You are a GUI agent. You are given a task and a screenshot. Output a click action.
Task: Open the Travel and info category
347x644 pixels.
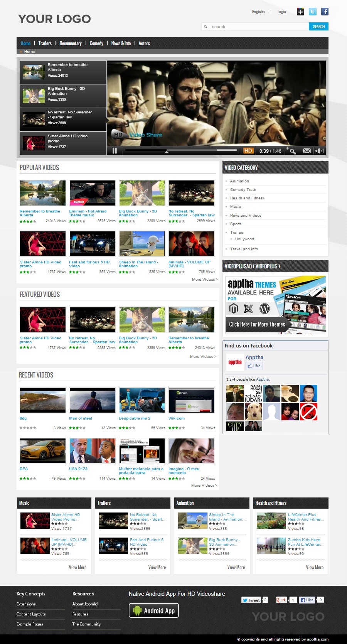[x=244, y=249]
